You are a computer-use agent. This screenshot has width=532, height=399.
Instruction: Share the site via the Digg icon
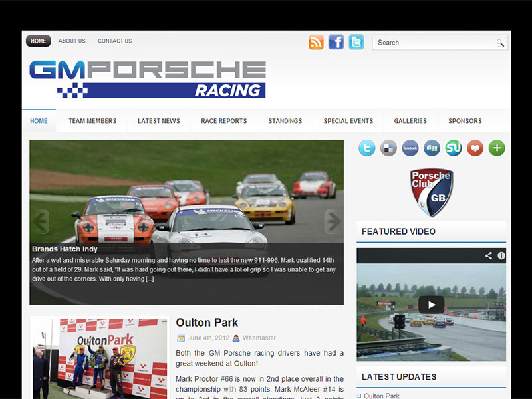point(431,148)
